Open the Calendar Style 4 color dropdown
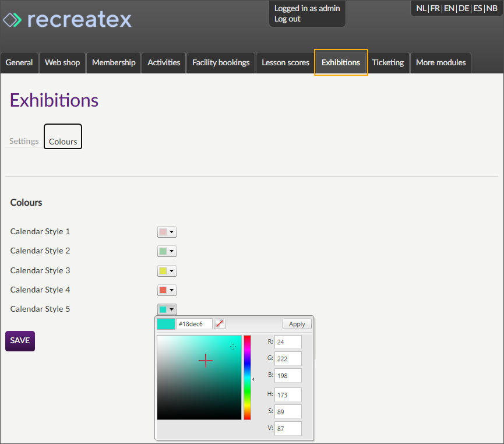This screenshot has width=504, height=444. pyautogui.click(x=171, y=290)
